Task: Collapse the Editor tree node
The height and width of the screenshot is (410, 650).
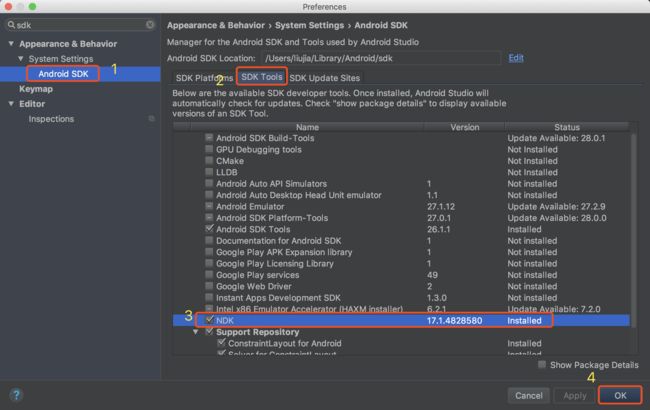Action: tap(11, 104)
